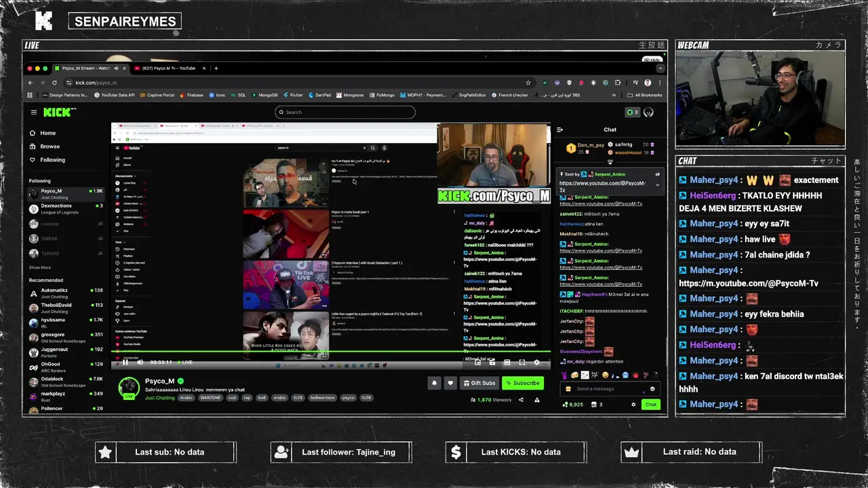Open the YouTube Data API bookmark
Image resolution: width=868 pixels, height=488 pixels.
click(x=114, y=95)
